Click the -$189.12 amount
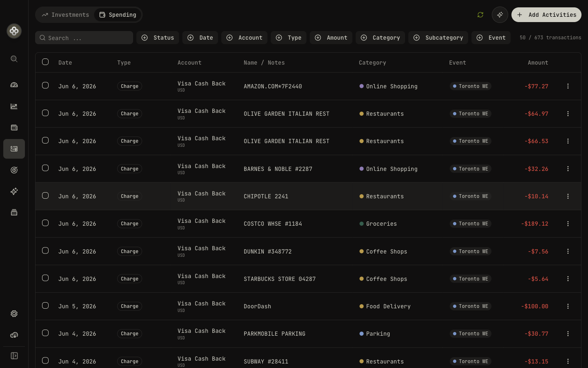This screenshot has width=588, height=368. click(535, 224)
